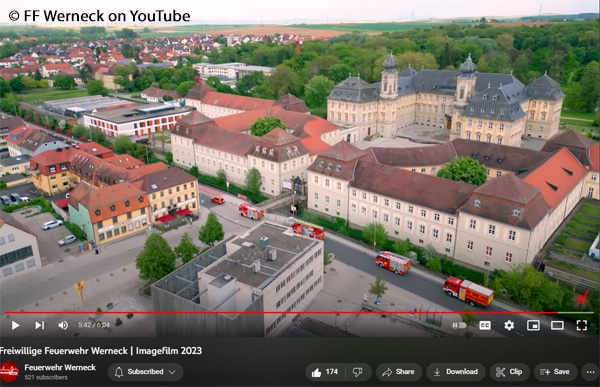Screen dimensions: 600x387
Task: Go fullscreen with the player
Action: click(x=582, y=325)
